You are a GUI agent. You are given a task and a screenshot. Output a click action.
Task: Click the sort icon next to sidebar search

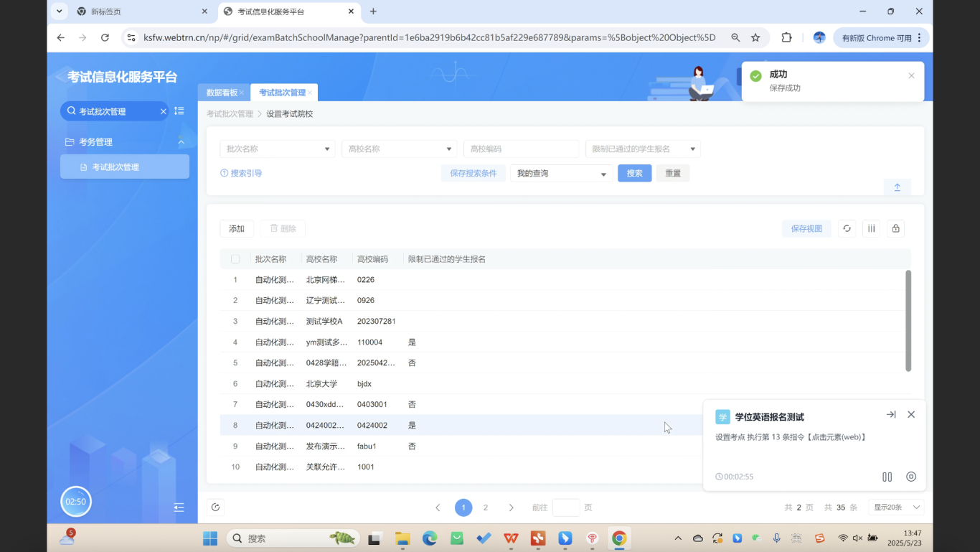[179, 111]
